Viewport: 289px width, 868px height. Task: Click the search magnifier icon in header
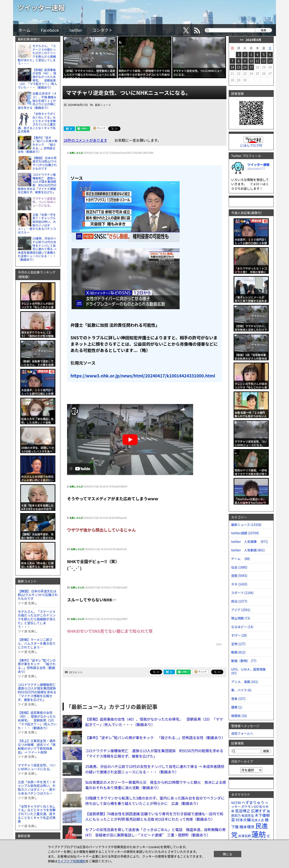207,30
